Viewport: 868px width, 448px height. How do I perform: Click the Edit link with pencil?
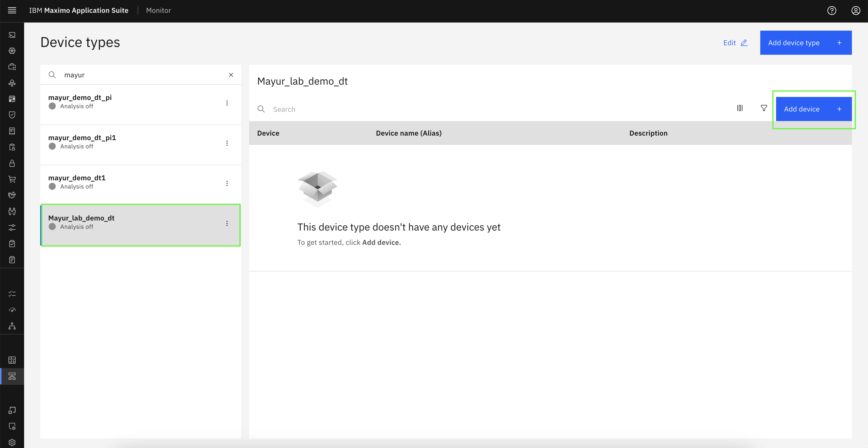pyautogui.click(x=736, y=43)
